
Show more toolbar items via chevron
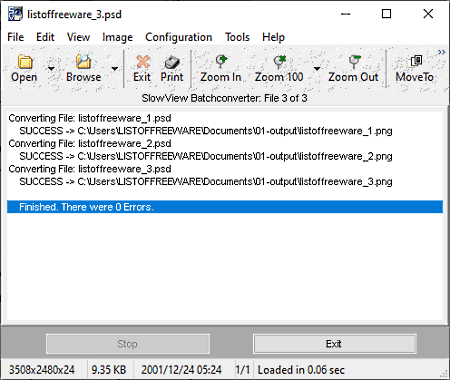coord(442,52)
